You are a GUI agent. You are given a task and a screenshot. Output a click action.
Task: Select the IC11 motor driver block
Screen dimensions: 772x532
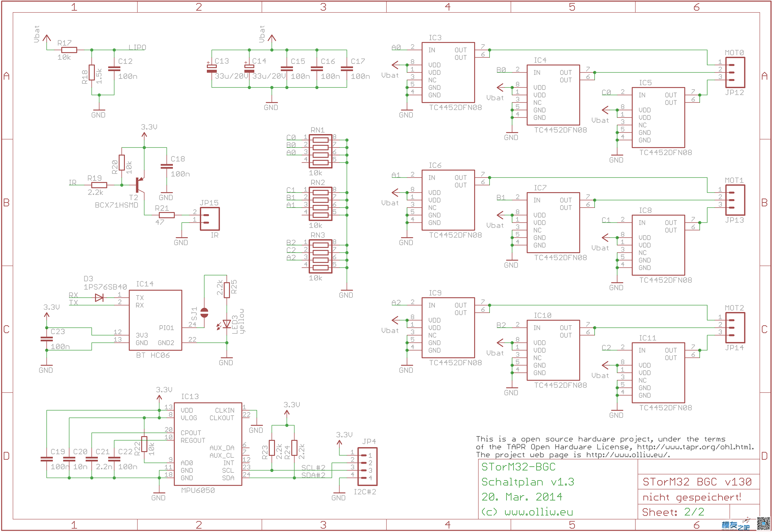tap(659, 373)
